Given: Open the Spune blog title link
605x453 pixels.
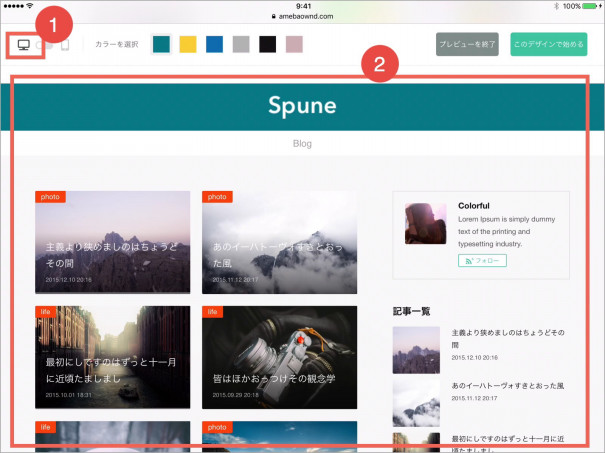Looking at the screenshot, I should [302, 106].
